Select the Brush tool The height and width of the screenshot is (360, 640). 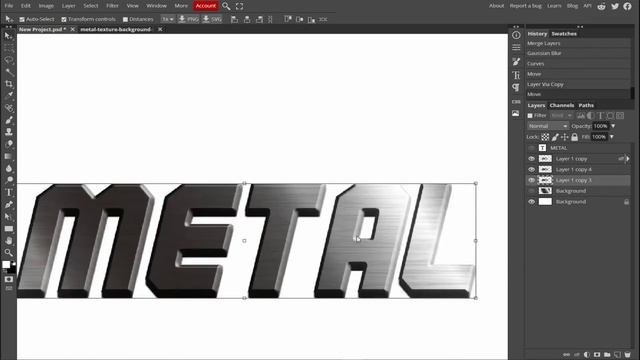coord(9,120)
